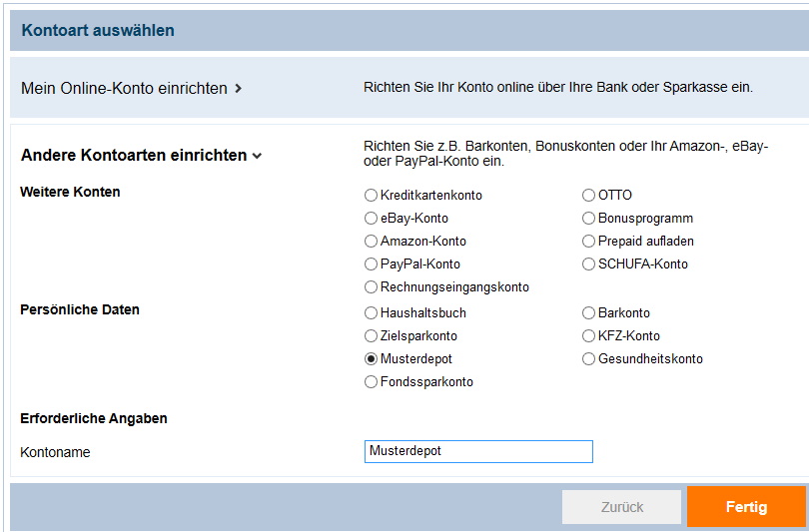Expand Mein Online-Konto einrichten chevron
The height and width of the screenshot is (532, 809).
[x=238, y=89]
